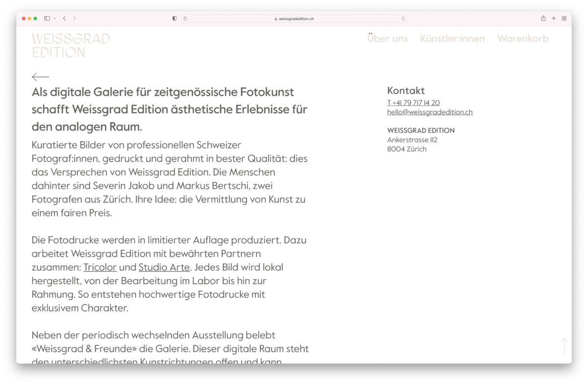Image resolution: width=588 pixels, height=385 pixels.
Task: Show the tab overview grid
Action: point(564,19)
